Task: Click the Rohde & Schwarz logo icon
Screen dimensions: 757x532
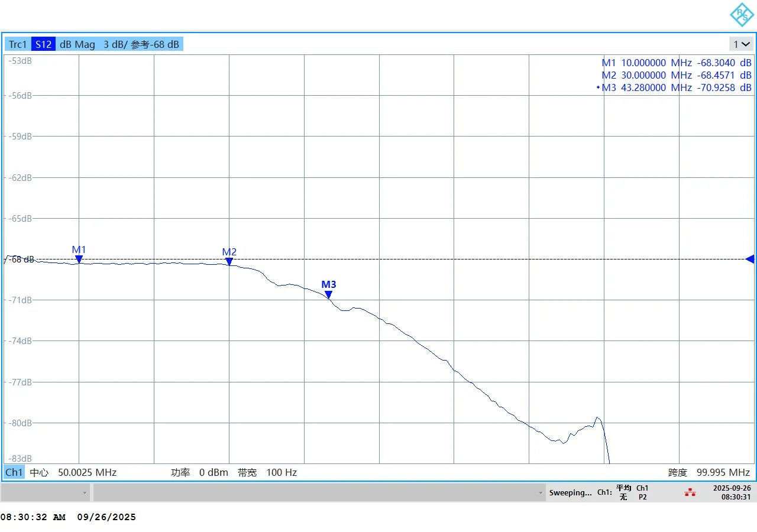Action: pos(741,15)
